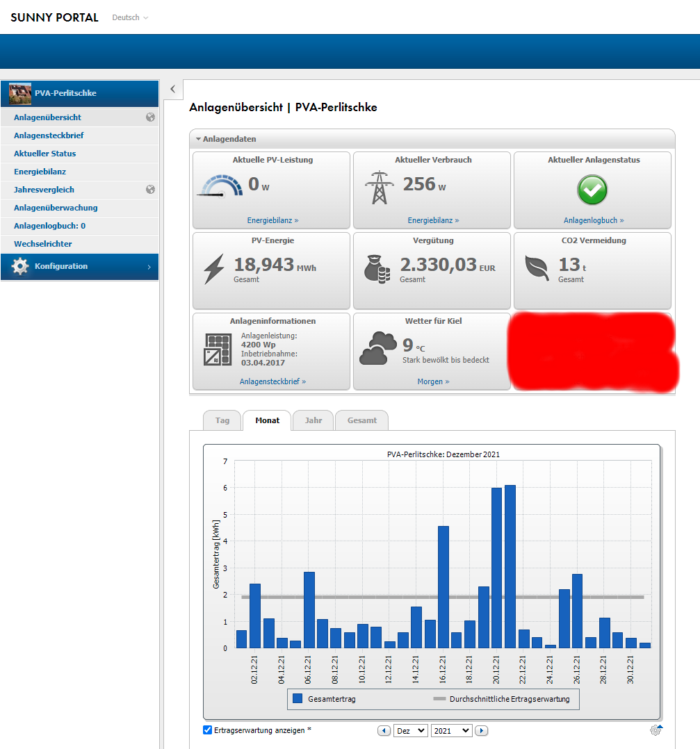Open the Dez month dropdown
This screenshot has width=700, height=749.
pos(410,730)
